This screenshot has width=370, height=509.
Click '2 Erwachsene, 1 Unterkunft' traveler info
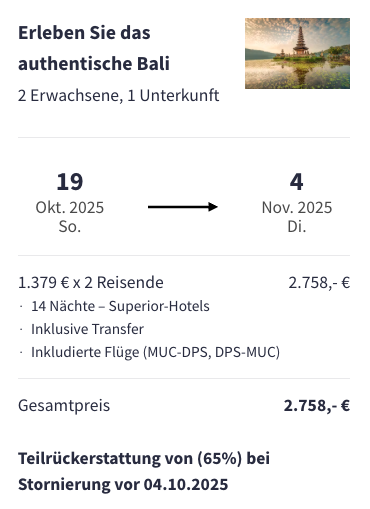pyautogui.click(x=119, y=96)
